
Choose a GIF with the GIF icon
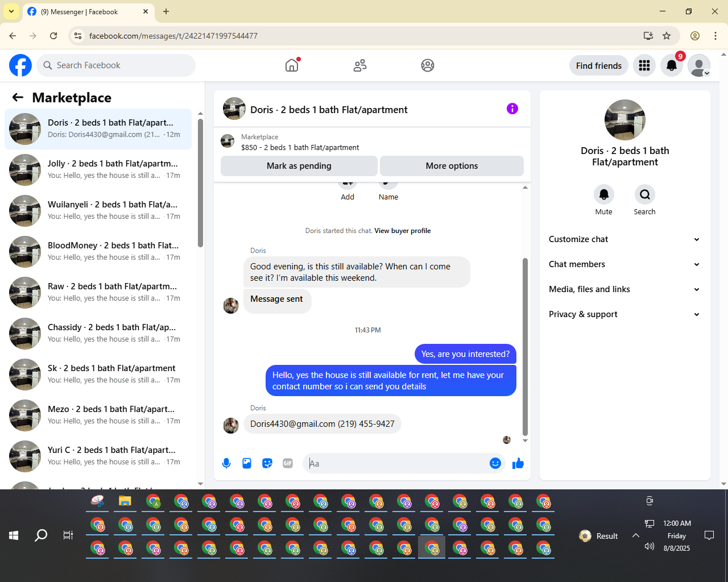pyautogui.click(x=288, y=463)
